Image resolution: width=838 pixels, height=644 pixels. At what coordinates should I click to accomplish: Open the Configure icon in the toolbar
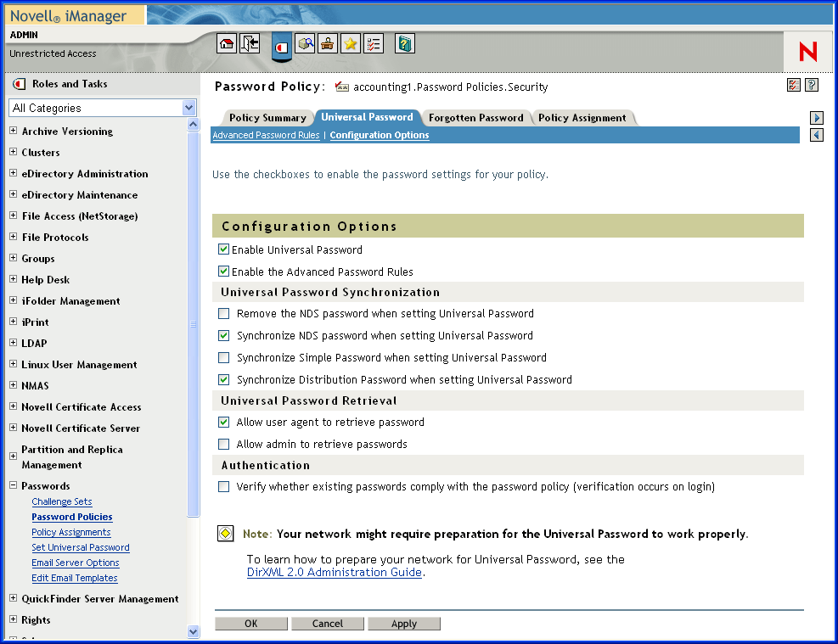click(x=328, y=44)
